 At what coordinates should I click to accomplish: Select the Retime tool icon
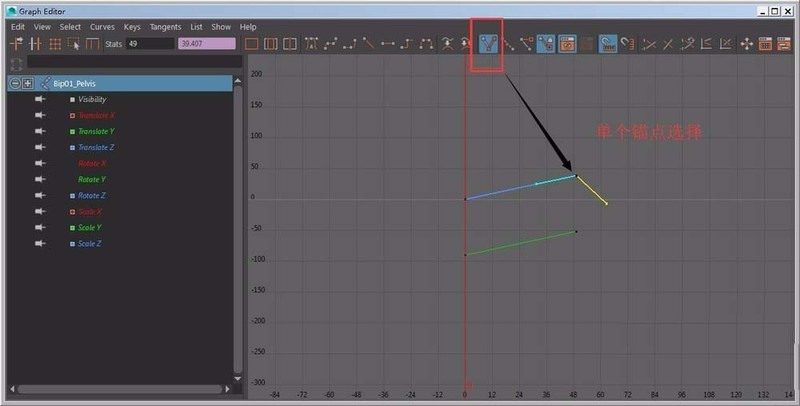point(92,44)
